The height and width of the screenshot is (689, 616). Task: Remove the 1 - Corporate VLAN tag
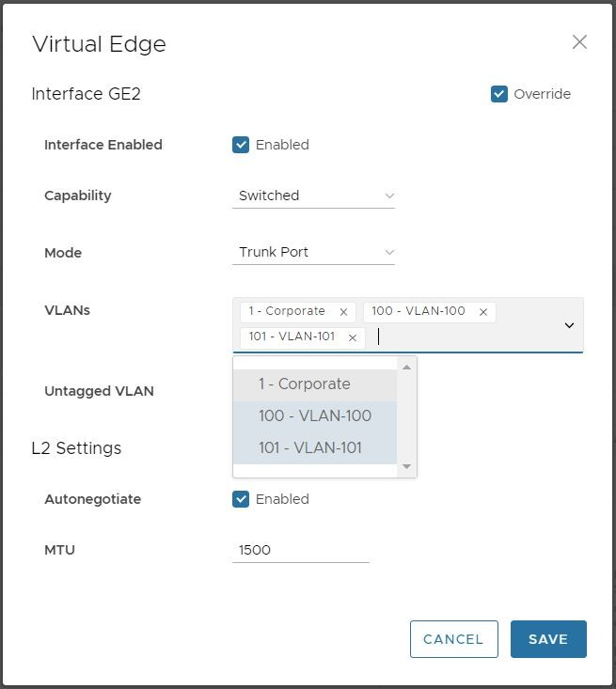point(343,312)
